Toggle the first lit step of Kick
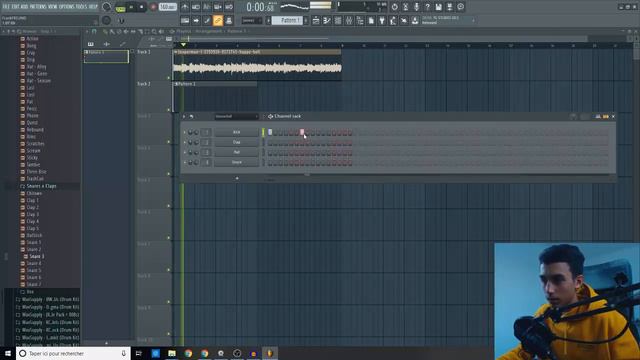The image size is (640, 360). 270,132
